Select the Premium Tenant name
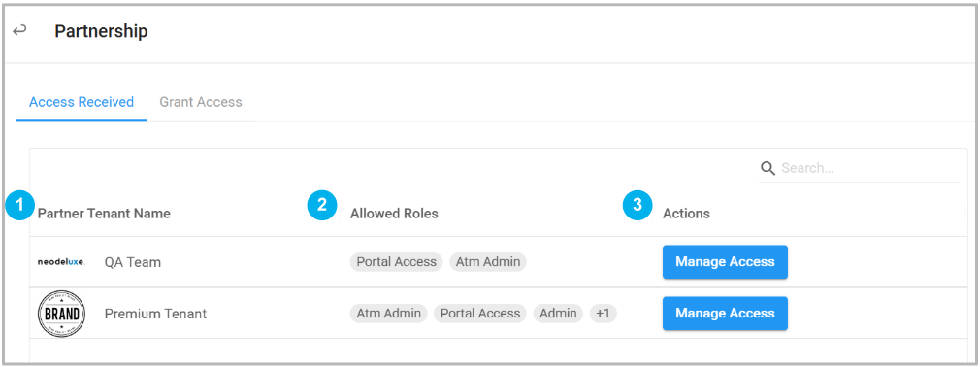 click(155, 314)
